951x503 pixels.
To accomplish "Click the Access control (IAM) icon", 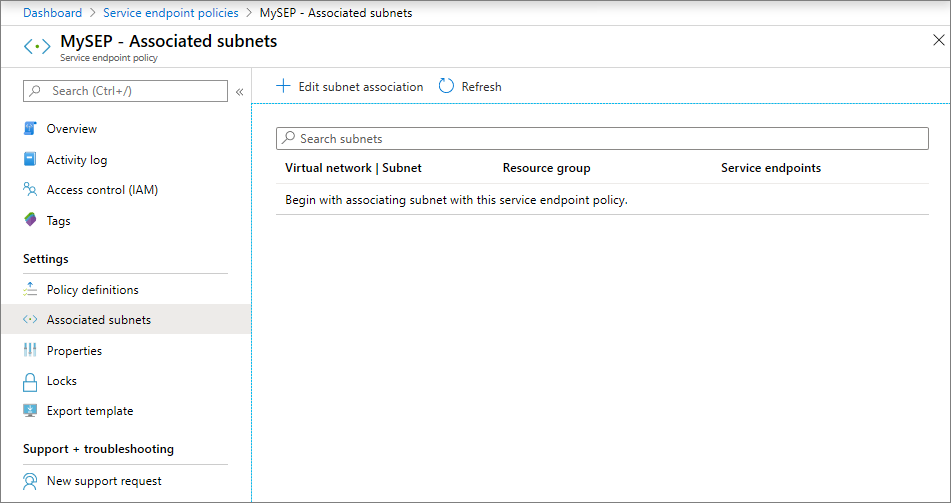I will tap(30, 190).
